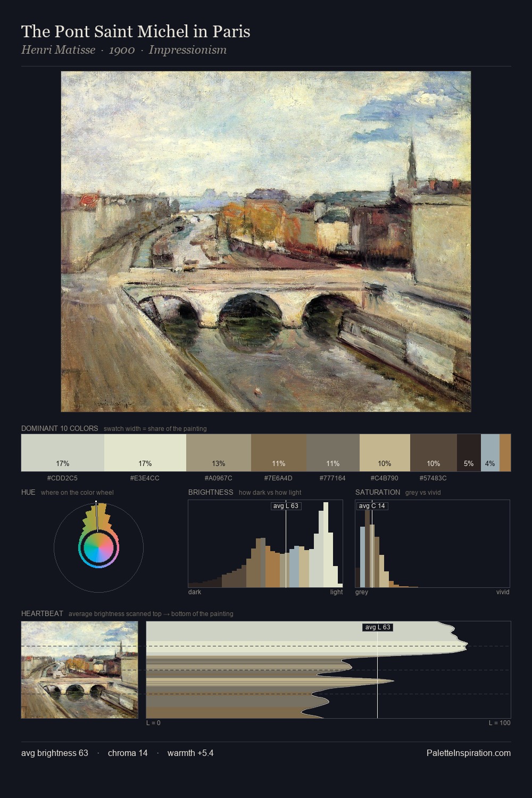
Task: Choose the 11% swatch labeled #777164
Action: (333, 453)
